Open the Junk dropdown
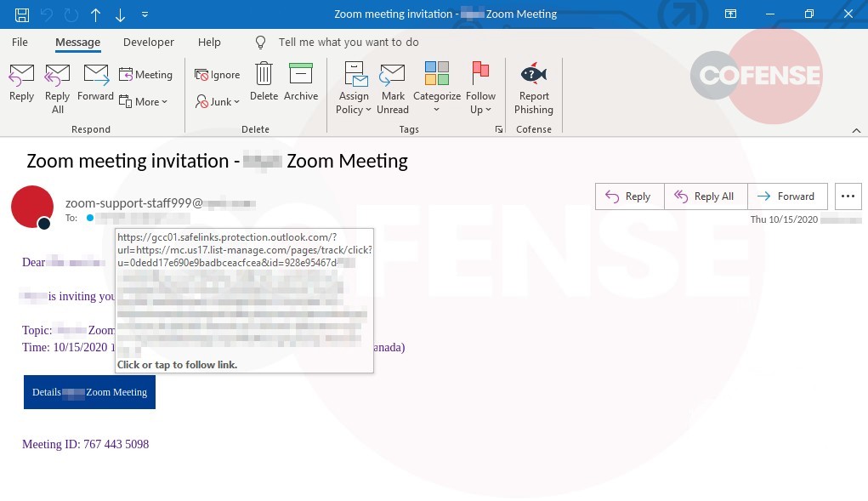The width and height of the screenshot is (868, 501). pyautogui.click(x=217, y=101)
